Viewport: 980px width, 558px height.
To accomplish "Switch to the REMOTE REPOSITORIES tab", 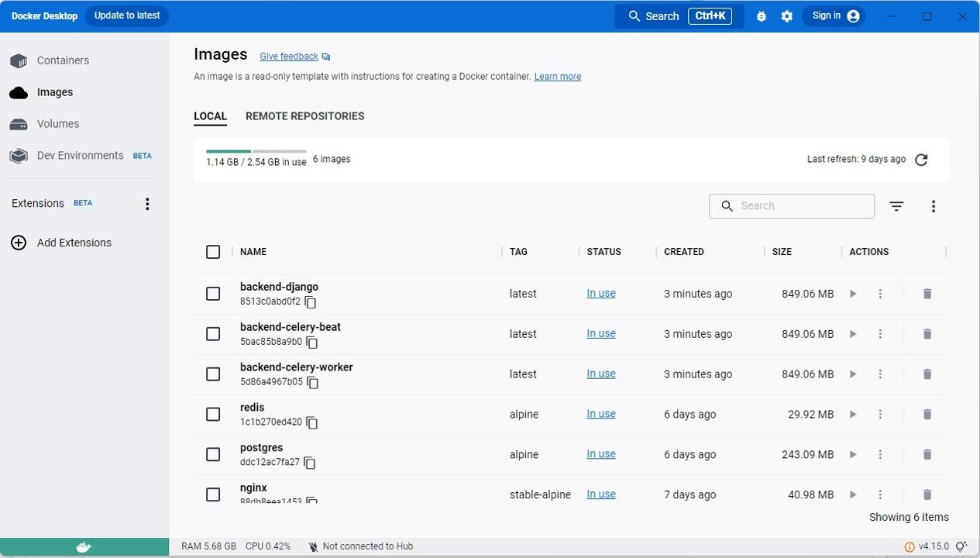I will [304, 116].
